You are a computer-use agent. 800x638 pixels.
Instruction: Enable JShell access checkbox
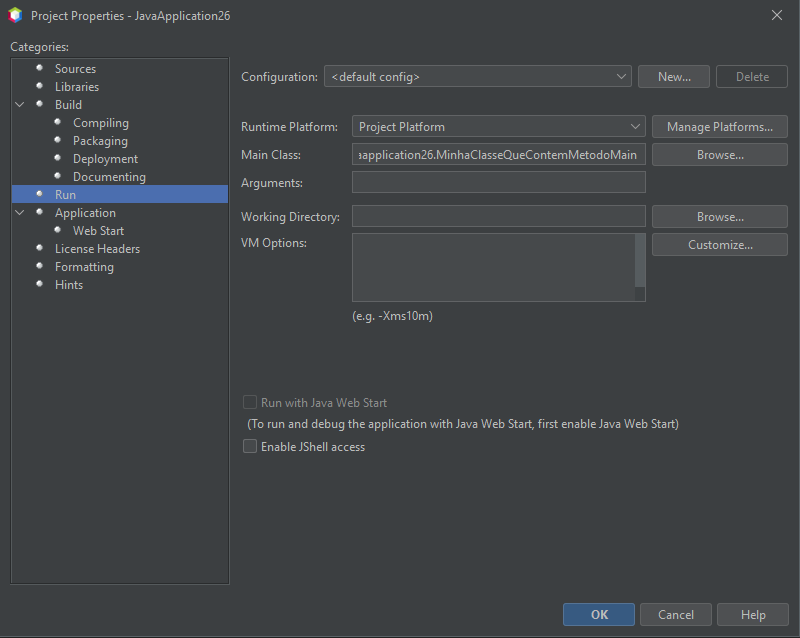250,447
